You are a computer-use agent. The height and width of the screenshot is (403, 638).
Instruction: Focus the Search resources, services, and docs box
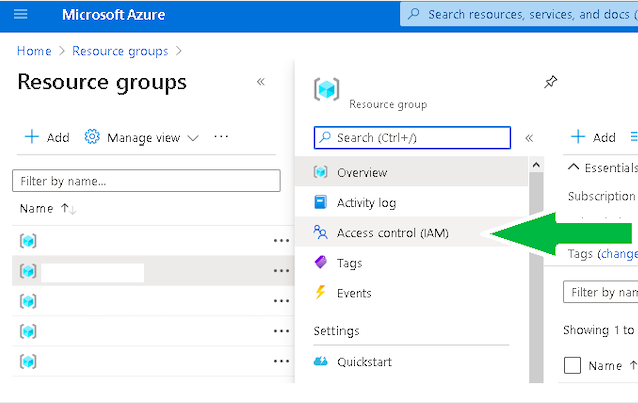[519, 15]
